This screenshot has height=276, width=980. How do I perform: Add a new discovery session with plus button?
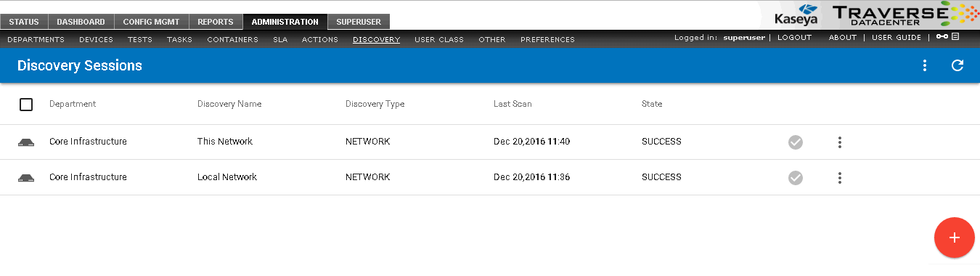pyautogui.click(x=955, y=238)
